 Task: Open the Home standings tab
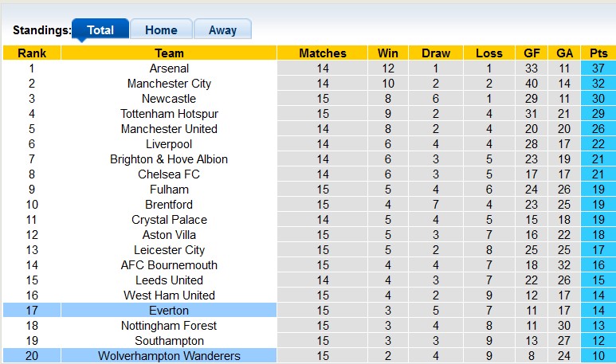pos(161,30)
